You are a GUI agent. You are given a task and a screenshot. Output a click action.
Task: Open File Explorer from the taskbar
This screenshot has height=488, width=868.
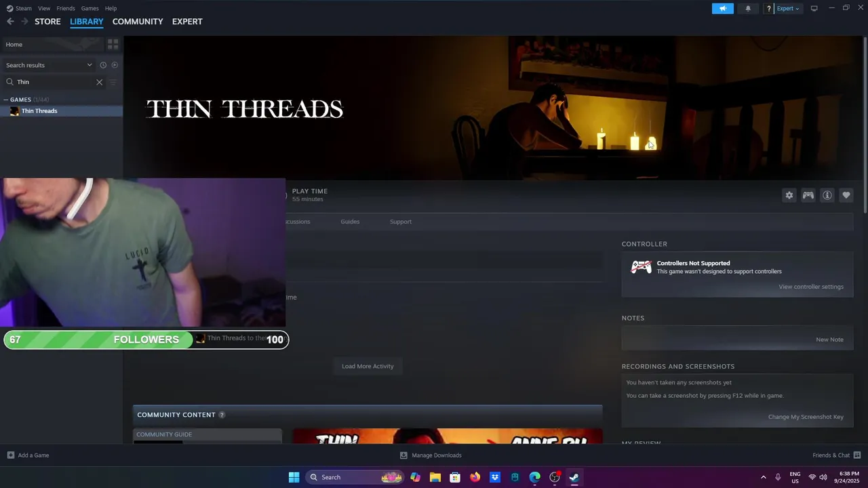pyautogui.click(x=435, y=477)
